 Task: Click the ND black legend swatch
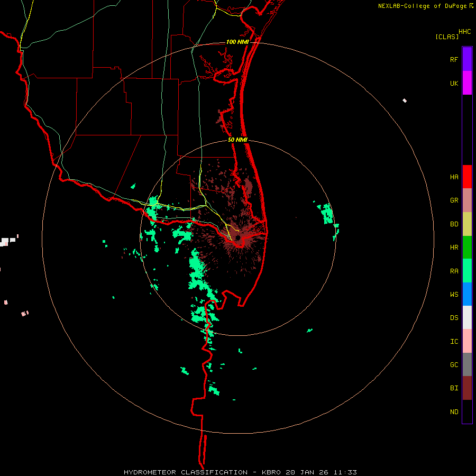[x=467, y=411]
